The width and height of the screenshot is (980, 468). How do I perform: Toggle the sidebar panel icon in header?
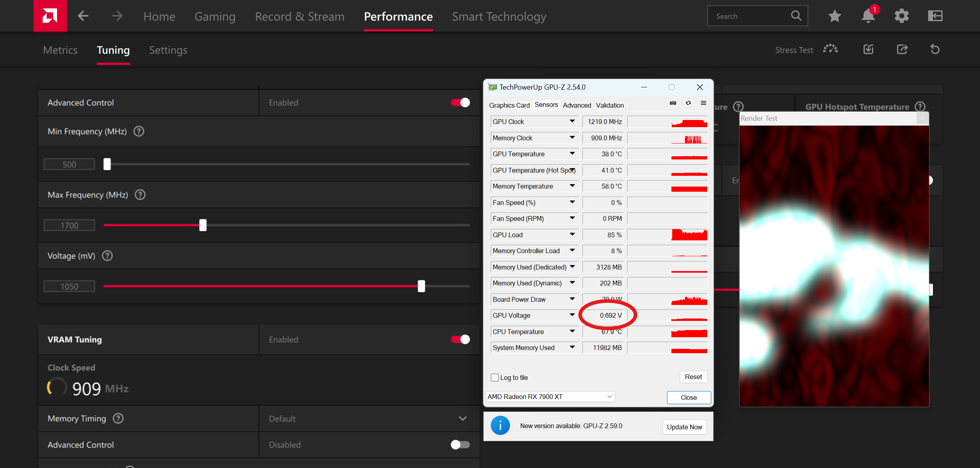click(x=935, y=16)
